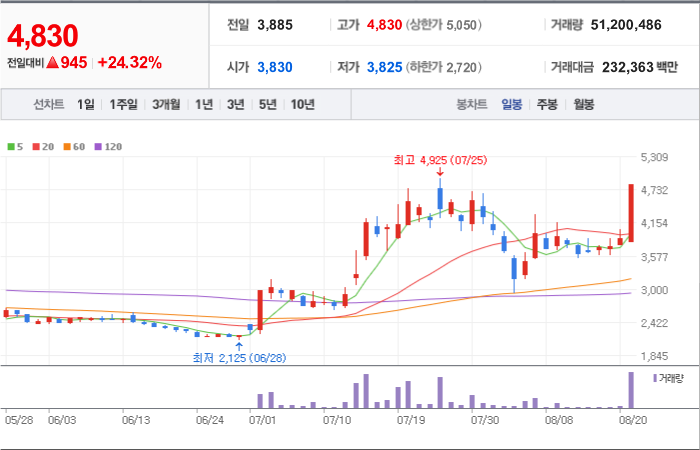Open the 3년 chart range
This screenshot has width=700, height=450.
(236, 105)
